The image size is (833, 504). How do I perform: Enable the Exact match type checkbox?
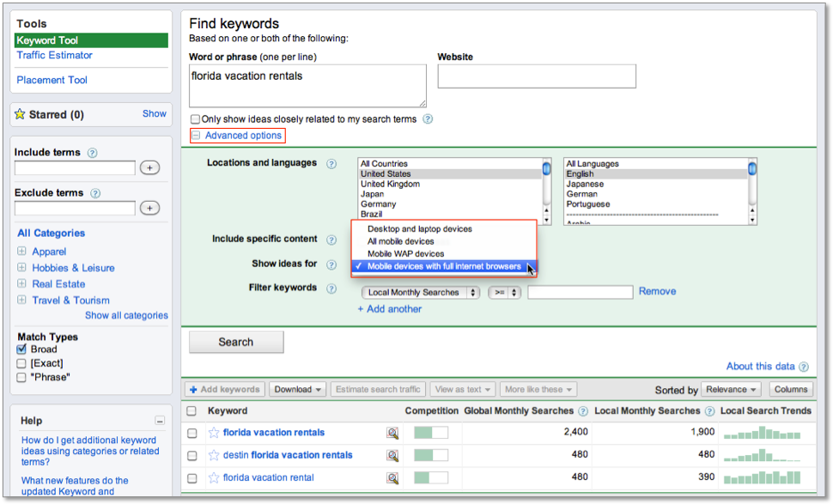pyautogui.click(x=21, y=363)
